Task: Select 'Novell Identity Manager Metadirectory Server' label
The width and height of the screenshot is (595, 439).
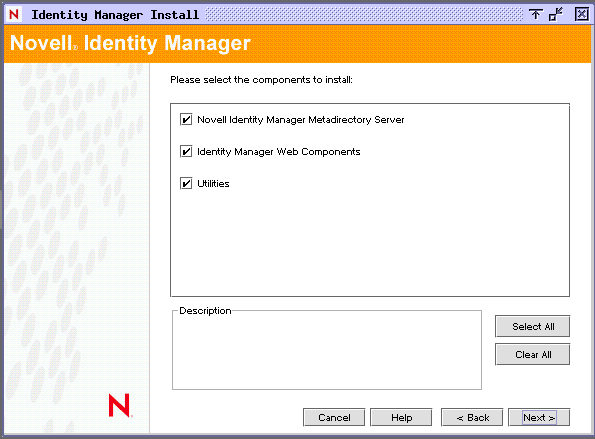Action: click(301, 120)
